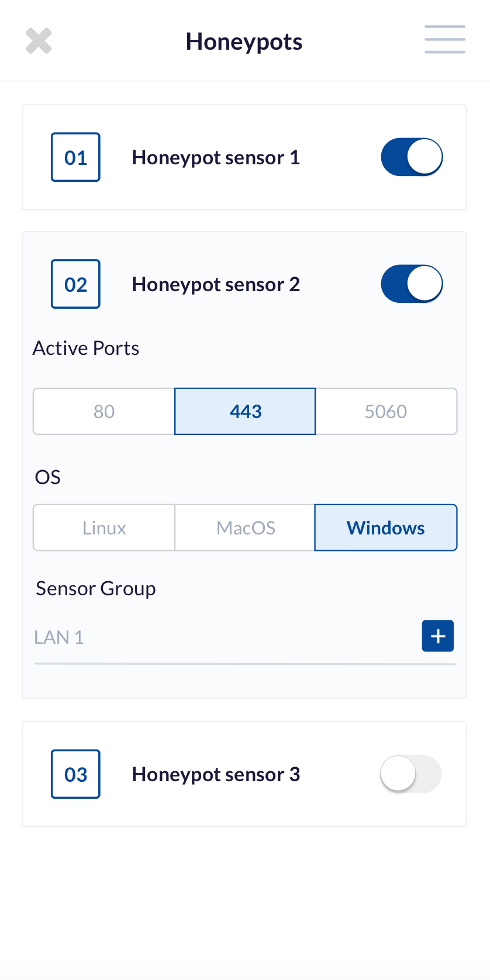Click the LAN 1 sensor group field
The image size is (490, 980).
tap(225, 637)
